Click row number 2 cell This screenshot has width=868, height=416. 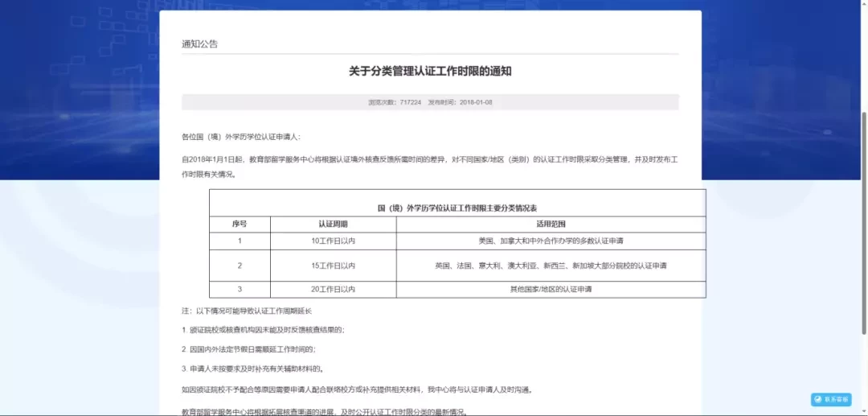tap(240, 266)
